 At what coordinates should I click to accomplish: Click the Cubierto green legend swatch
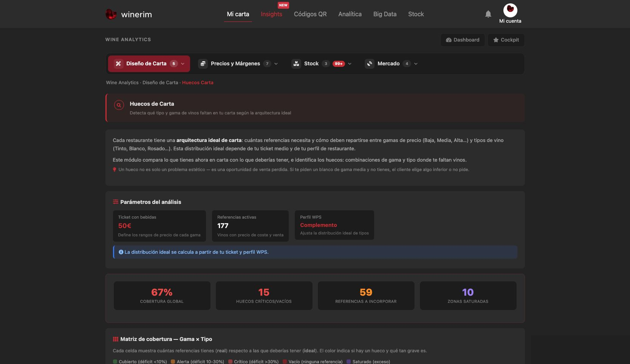[x=115, y=362]
